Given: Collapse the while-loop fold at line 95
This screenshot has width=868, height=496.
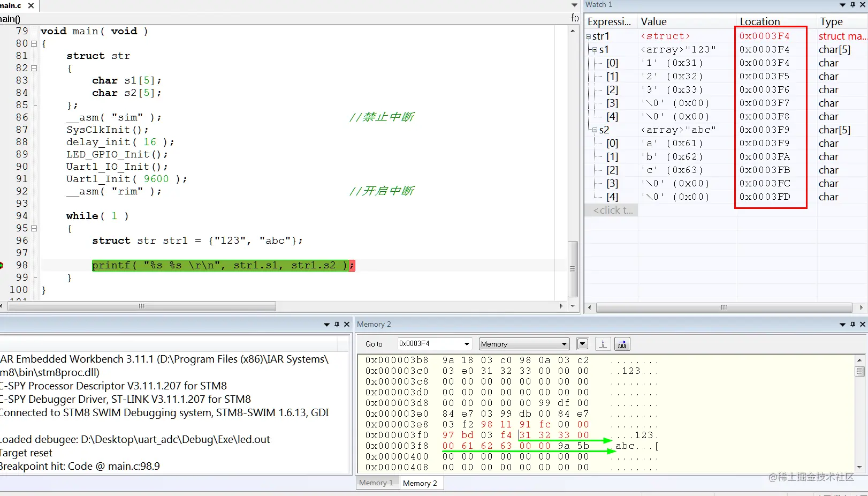Looking at the screenshot, I should [34, 228].
